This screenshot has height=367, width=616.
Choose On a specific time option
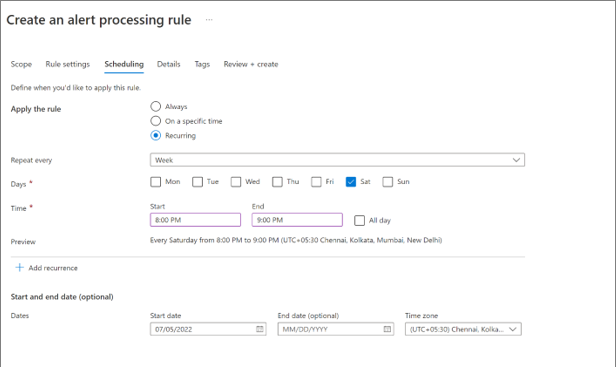(156, 121)
